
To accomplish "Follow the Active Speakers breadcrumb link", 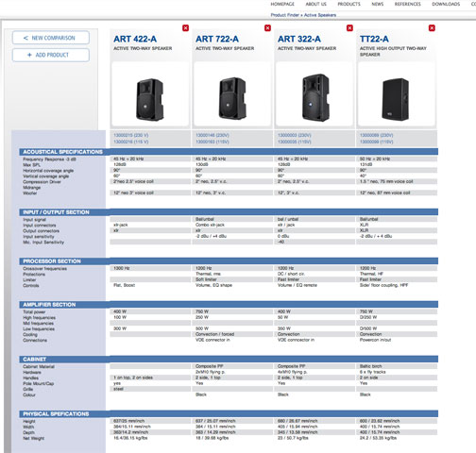I will pos(320,15).
